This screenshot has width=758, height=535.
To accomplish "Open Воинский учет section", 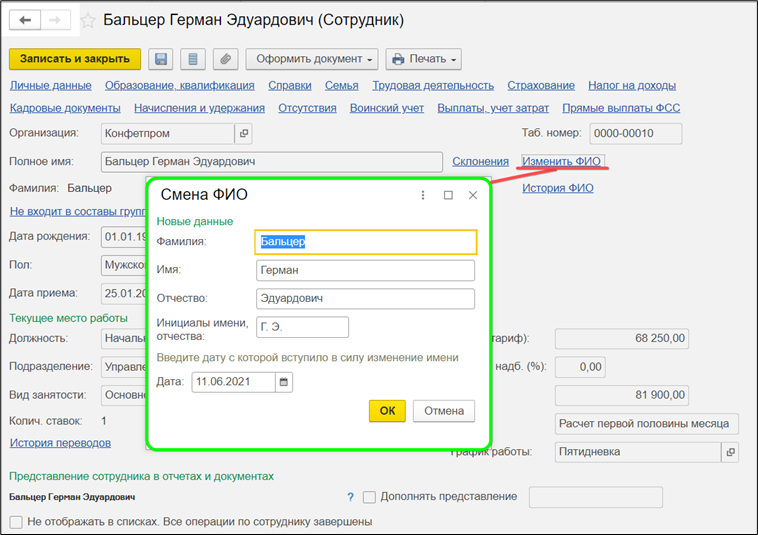I will (x=387, y=108).
